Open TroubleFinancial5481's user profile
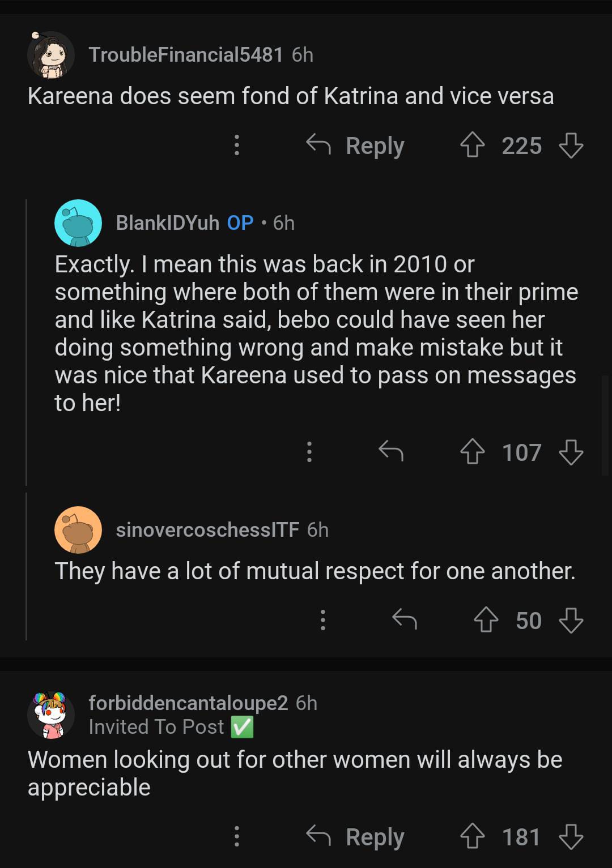Viewport: 612px width, 868px height. (185, 54)
